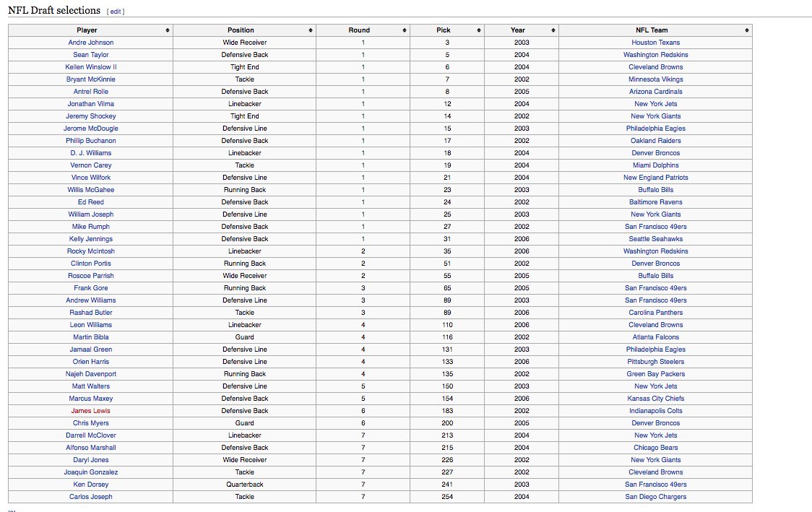The width and height of the screenshot is (812, 512).
Task: Open Kelly Jennings link
Action: tap(90, 239)
